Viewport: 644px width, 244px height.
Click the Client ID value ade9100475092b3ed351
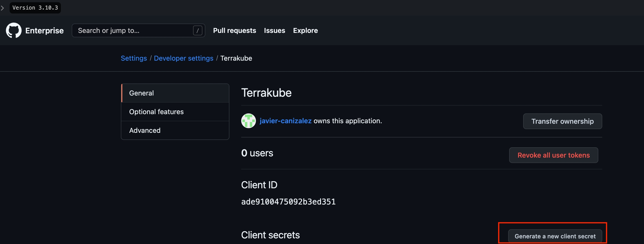[x=288, y=202]
